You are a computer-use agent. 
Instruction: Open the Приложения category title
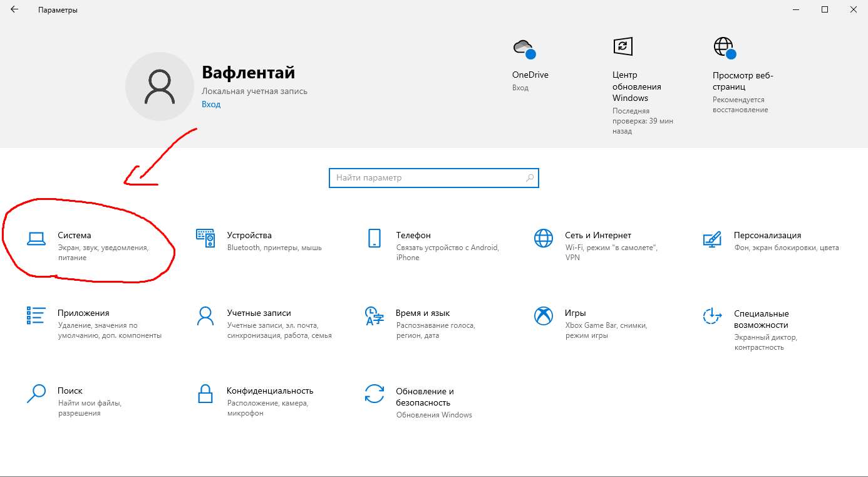click(83, 313)
